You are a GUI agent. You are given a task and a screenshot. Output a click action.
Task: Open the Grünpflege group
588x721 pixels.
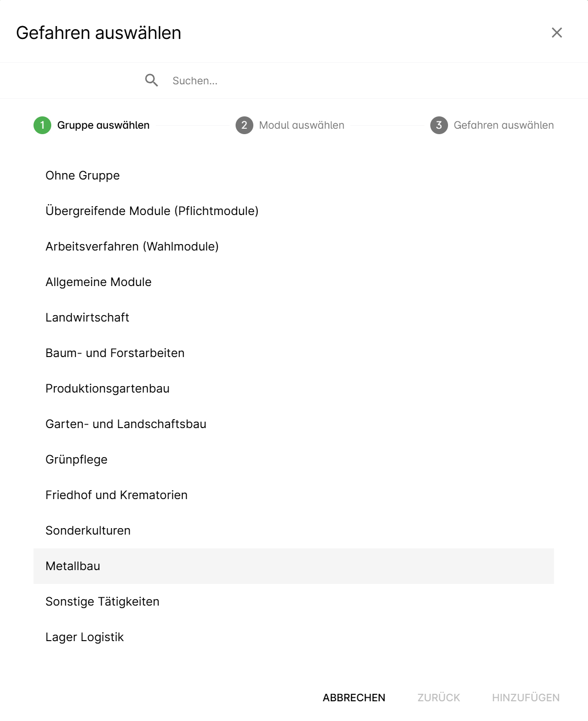coord(76,460)
